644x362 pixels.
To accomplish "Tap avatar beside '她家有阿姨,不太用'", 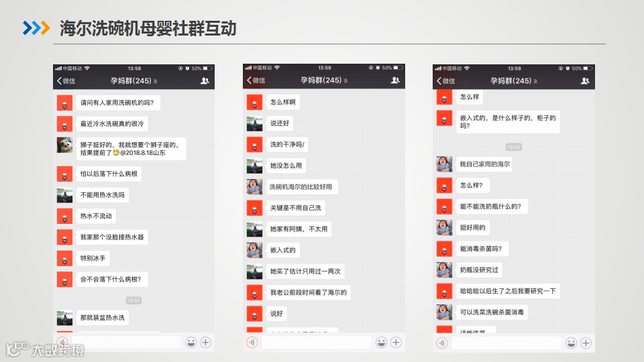I will [254, 229].
